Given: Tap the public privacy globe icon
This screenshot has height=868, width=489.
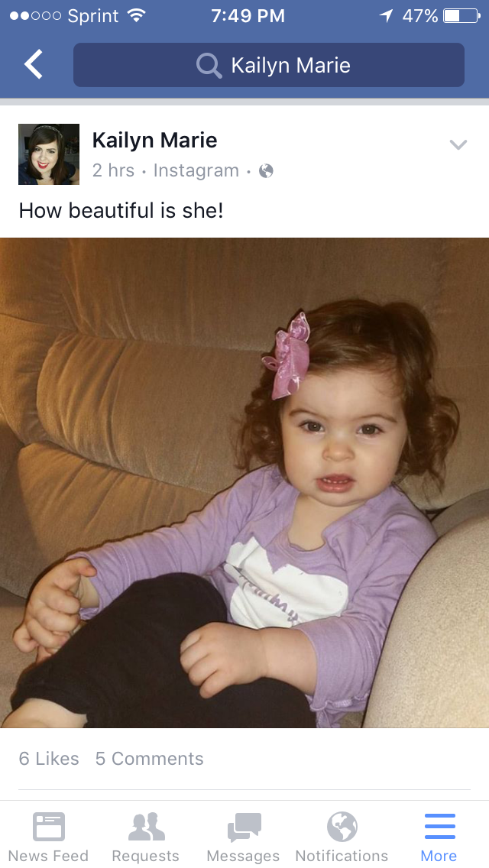Looking at the screenshot, I should click(267, 171).
